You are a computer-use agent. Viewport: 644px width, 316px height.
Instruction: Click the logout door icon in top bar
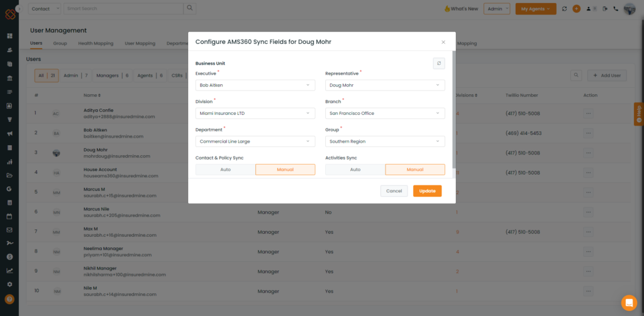coord(604,9)
